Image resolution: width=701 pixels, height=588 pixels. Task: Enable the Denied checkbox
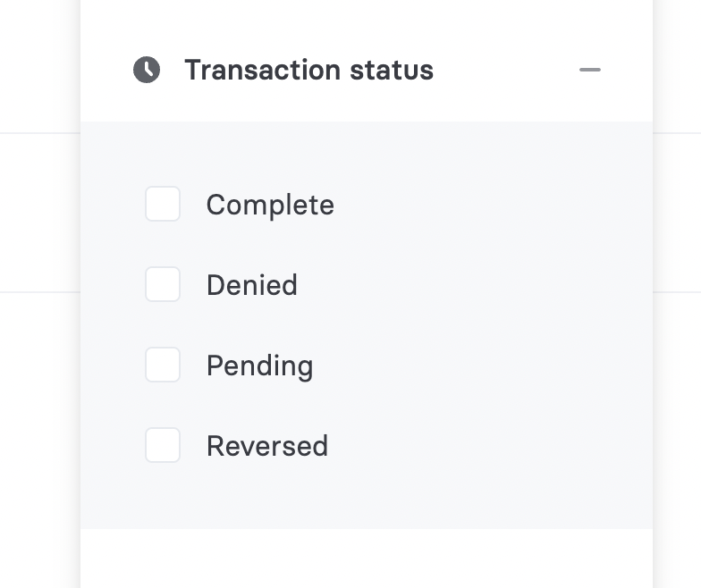coord(163,284)
